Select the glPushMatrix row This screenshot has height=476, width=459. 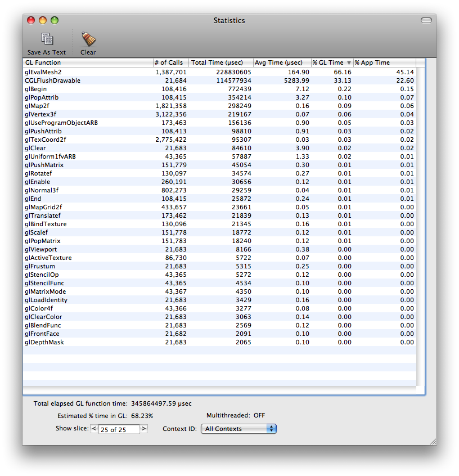click(219, 165)
